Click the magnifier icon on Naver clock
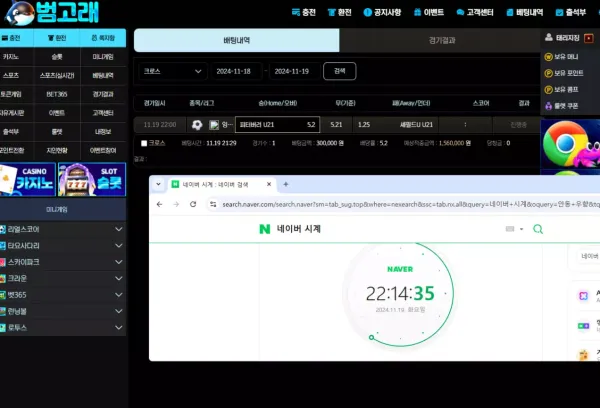 [538, 229]
